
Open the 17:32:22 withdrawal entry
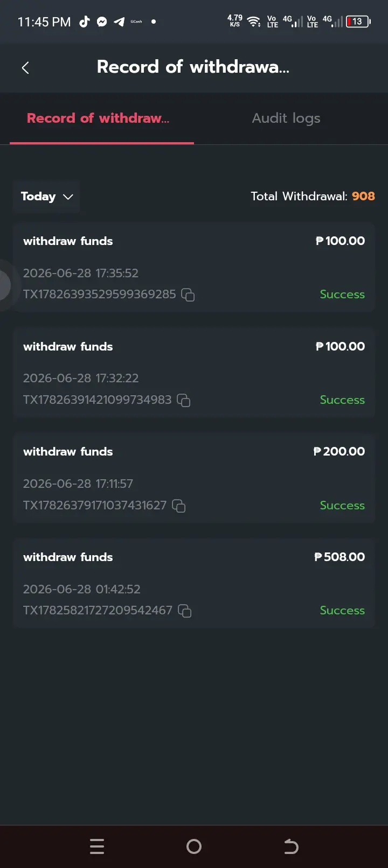tap(194, 373)
